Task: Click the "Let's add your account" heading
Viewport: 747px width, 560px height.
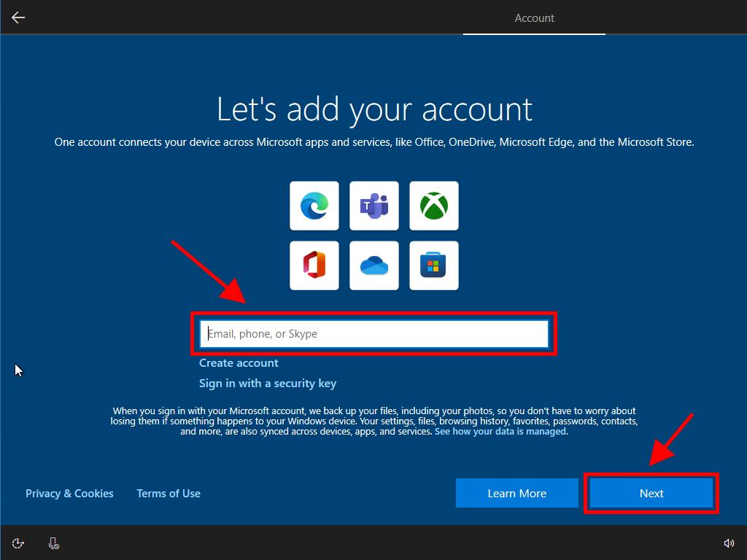Action: point(374,109)
